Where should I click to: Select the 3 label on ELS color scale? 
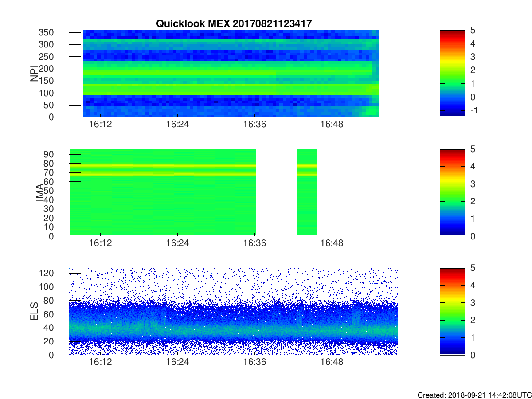click(472, 303)
